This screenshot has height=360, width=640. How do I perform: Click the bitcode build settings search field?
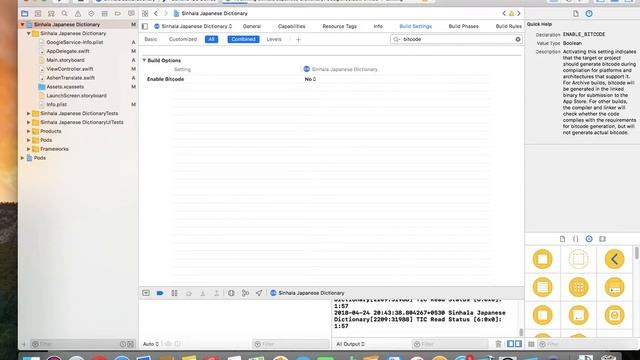pyautogui.click(x=456, y=39)
